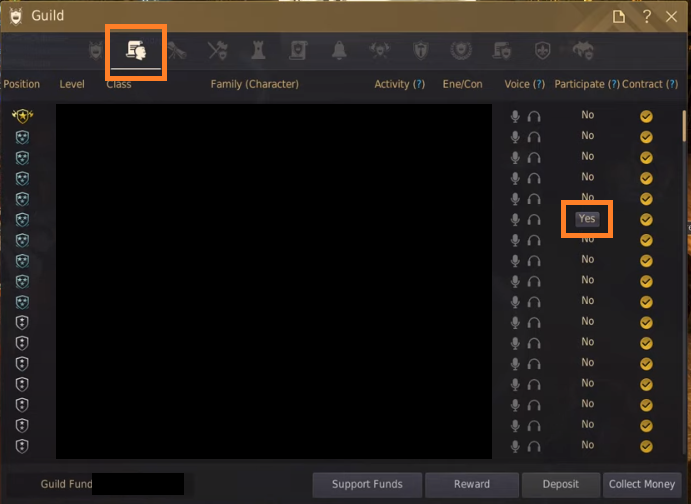This screenshot has height=504, width=691.
Task: Click the Participate column label
Action: click(580, 84)
